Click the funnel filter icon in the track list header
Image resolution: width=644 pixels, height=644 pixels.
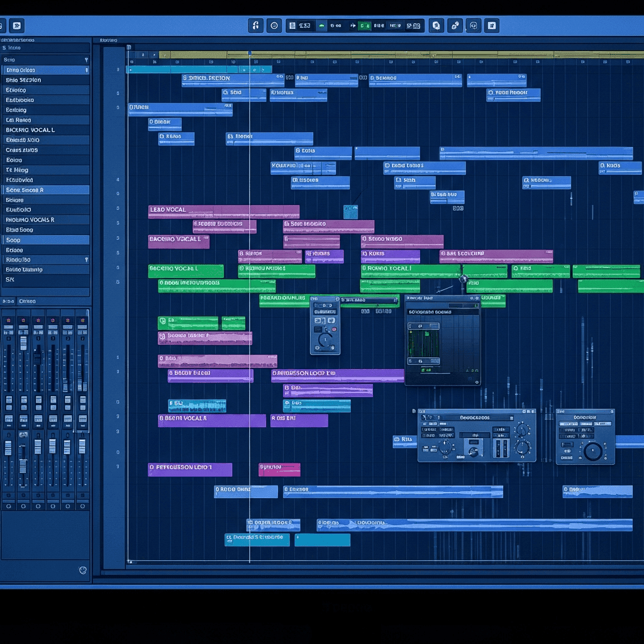point(86,60)
